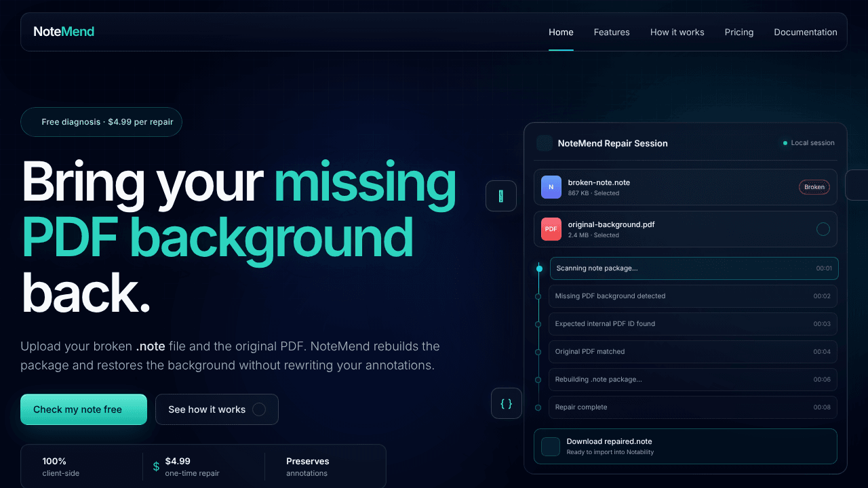The width and height of the screenshot is (868, 488).
Task: Select the Home tab in navigation
Action: [561, 32]
